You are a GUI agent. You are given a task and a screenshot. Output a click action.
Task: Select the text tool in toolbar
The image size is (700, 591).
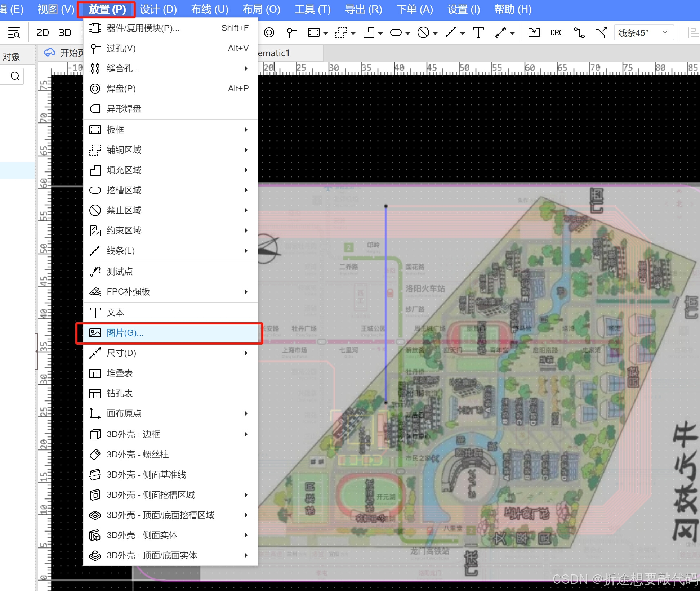[478, 33]
